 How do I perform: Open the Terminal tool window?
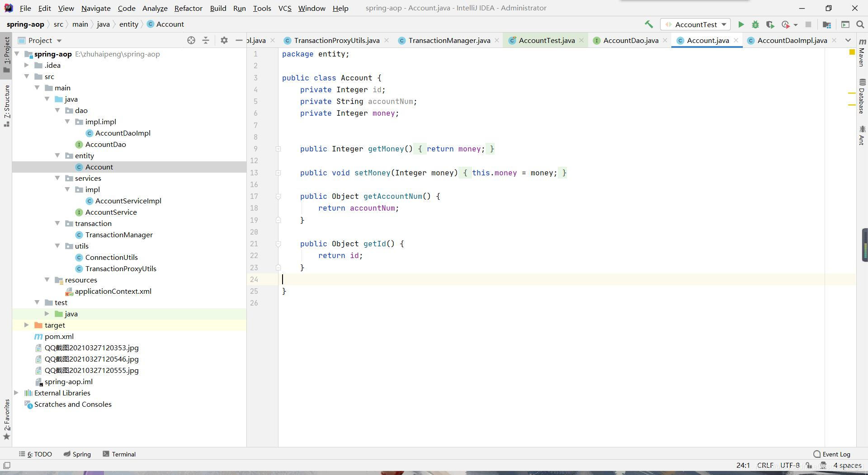point(119,454)
